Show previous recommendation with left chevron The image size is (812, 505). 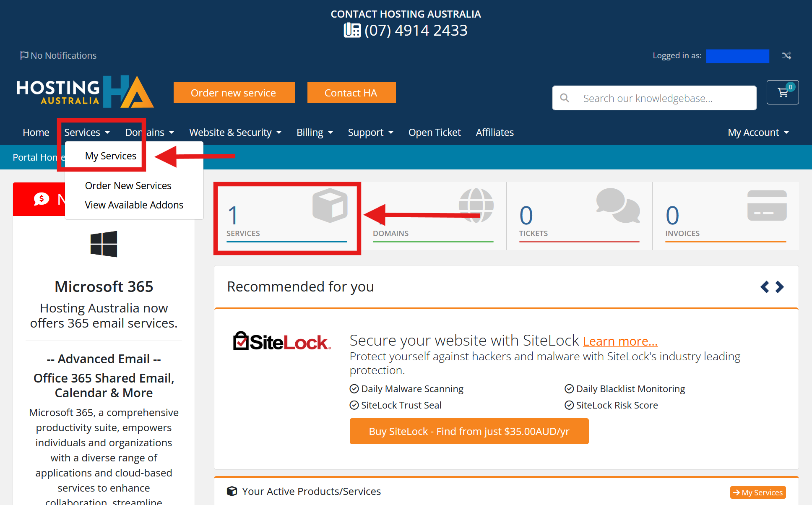click(765, 287)
